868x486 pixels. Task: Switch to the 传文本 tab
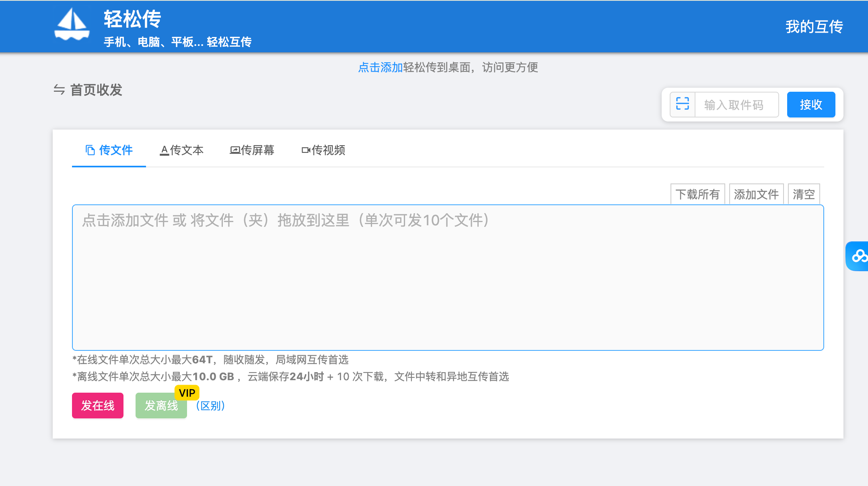click(186, 150)
